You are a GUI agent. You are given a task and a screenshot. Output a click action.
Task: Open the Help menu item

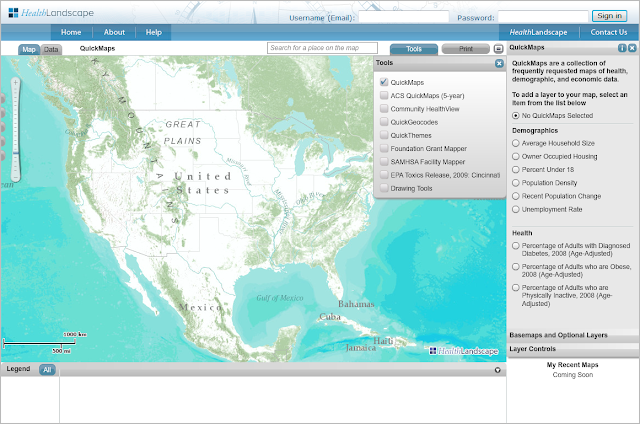153,32
